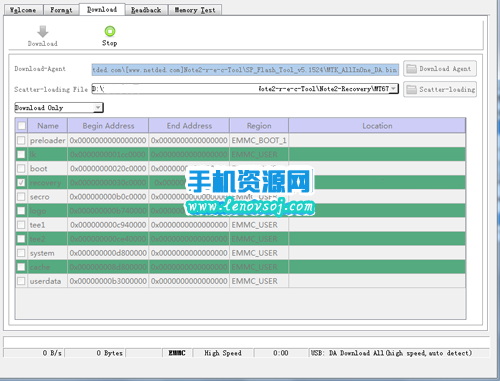Click the End Address column header
The width and height of the screenshot is (500, 381).
pyautogui.click(x=189, y=126)
